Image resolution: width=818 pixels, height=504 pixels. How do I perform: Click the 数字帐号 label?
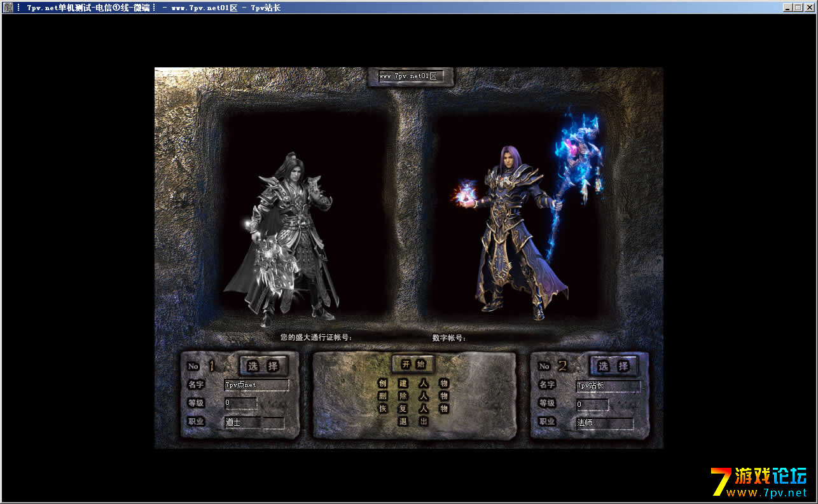[450, 337]
